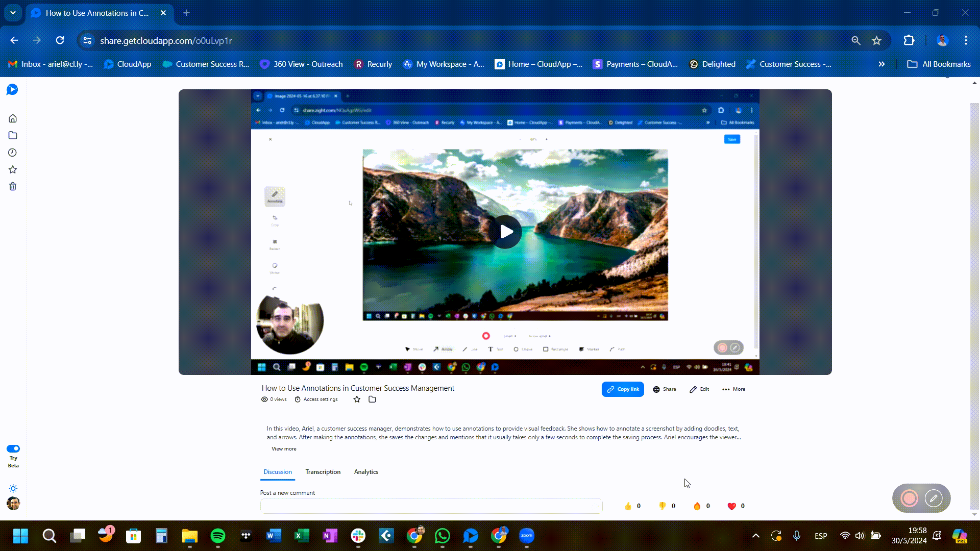Focus the Post a new comment field
The height and width of the screenshot is (551, 980).
431,506
